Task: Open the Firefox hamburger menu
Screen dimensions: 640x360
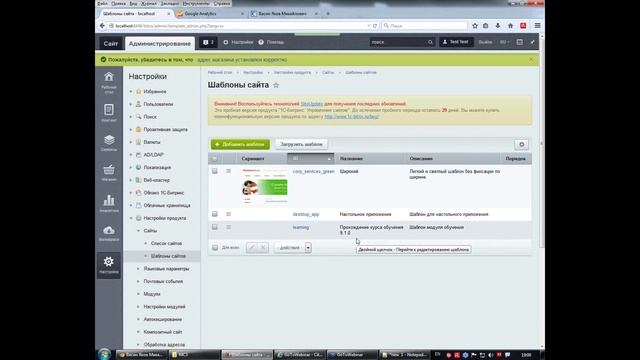Action: coord(537,26)
